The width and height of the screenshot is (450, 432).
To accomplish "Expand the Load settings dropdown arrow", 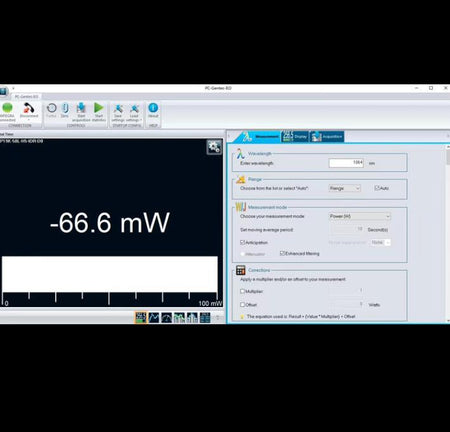I will click(141, 120).
